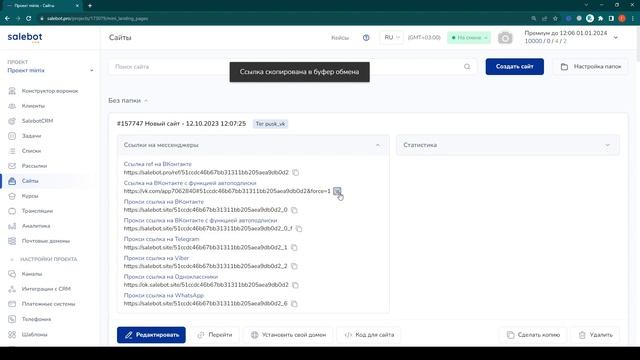640x360 pixels.
Task: Click the timezone GMT+03:00 label
Action: tap(424, 38)
